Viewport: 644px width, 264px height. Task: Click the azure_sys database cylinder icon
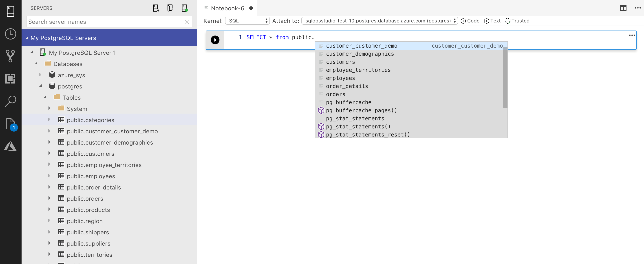[52, 75]
